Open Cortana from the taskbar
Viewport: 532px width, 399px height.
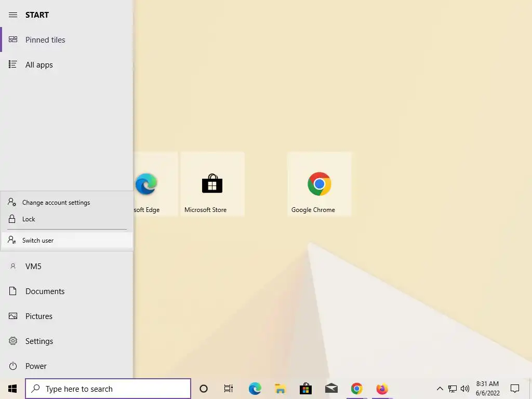[x=204, y=389]
